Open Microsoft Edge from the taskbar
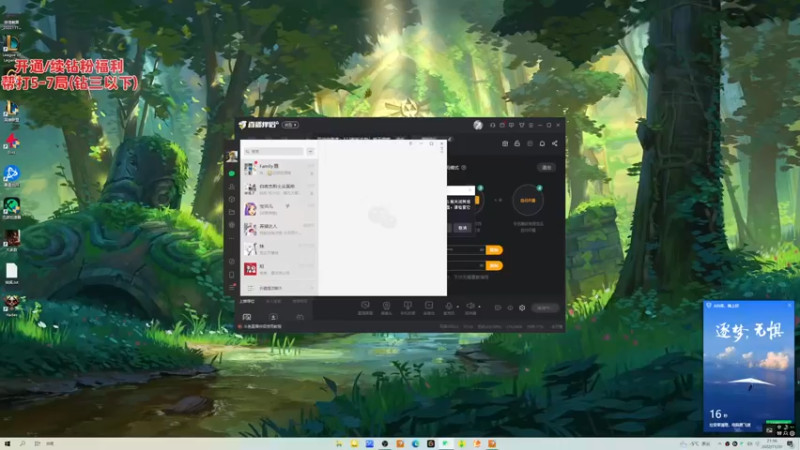This screenshot has height=450, width=800. 415,444
